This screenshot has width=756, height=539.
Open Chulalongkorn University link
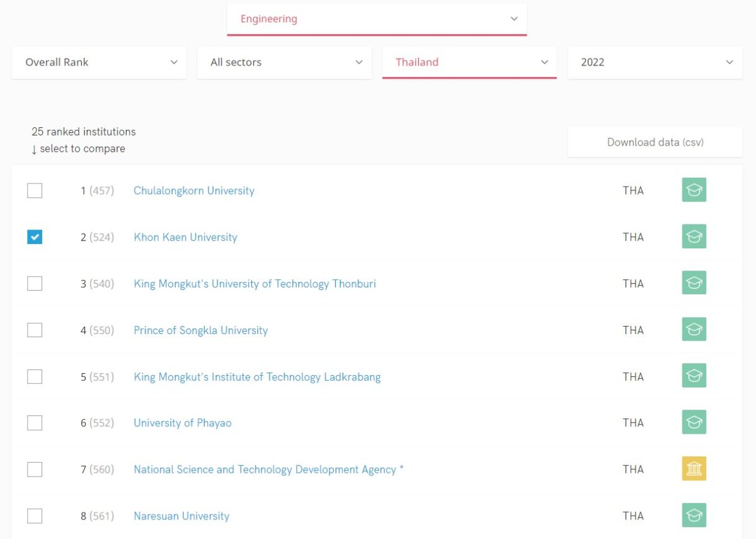tap(194, 190)
